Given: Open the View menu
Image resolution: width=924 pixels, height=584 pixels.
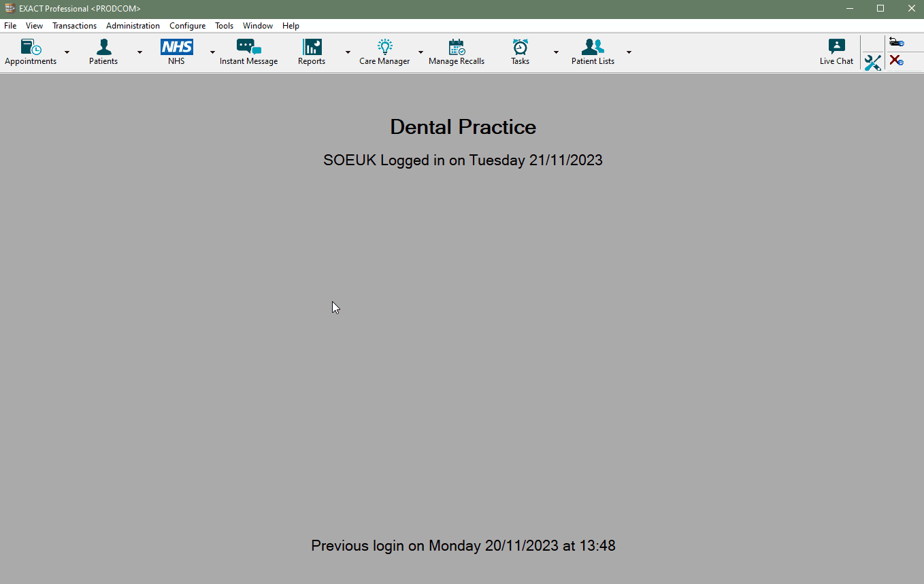Looking at the screenshot, I should coord(34,26).
